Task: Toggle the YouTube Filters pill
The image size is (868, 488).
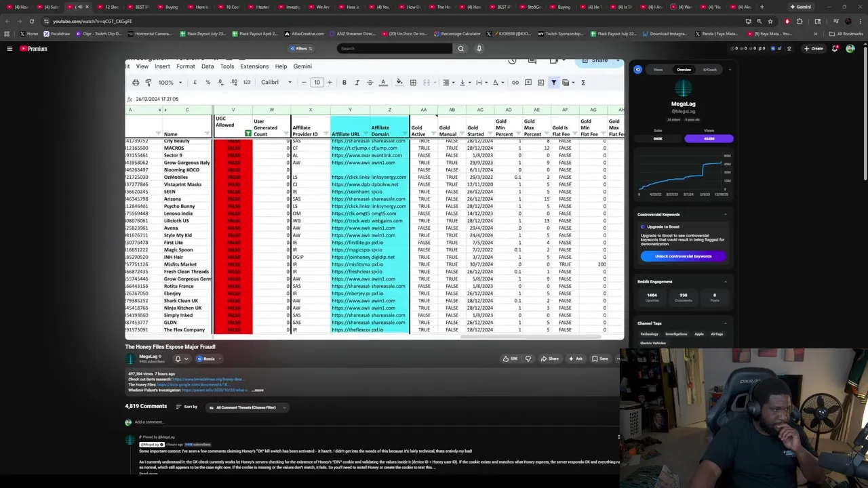Action: (300, 49)
